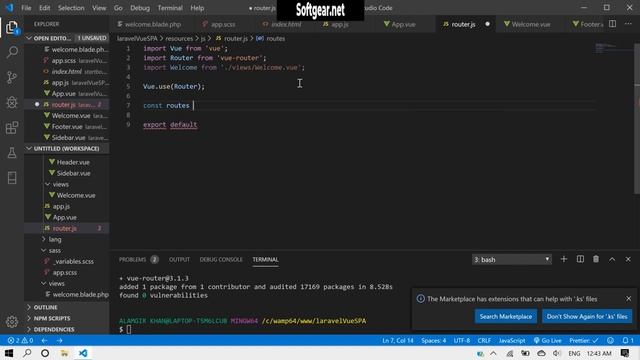The width and height of the screenshot is (640, 360).
Task: Click errors and warnings status indicator
Action: pos(20,340)
